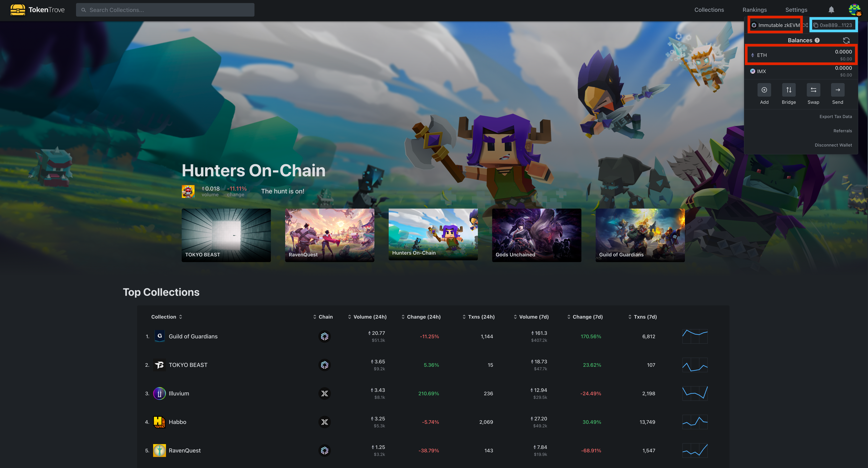The image size is (868, 468).
Task: Click the Balances help question mark
Action: click(x=817, y=40)
